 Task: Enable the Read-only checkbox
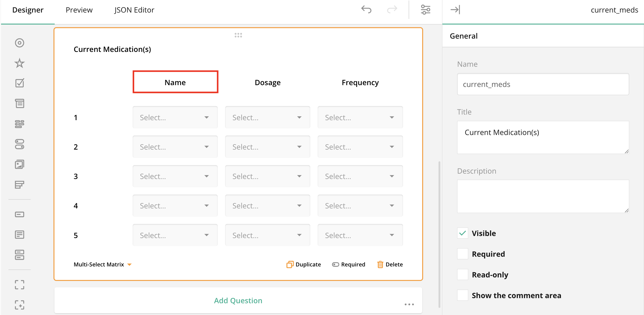(463, 275)
